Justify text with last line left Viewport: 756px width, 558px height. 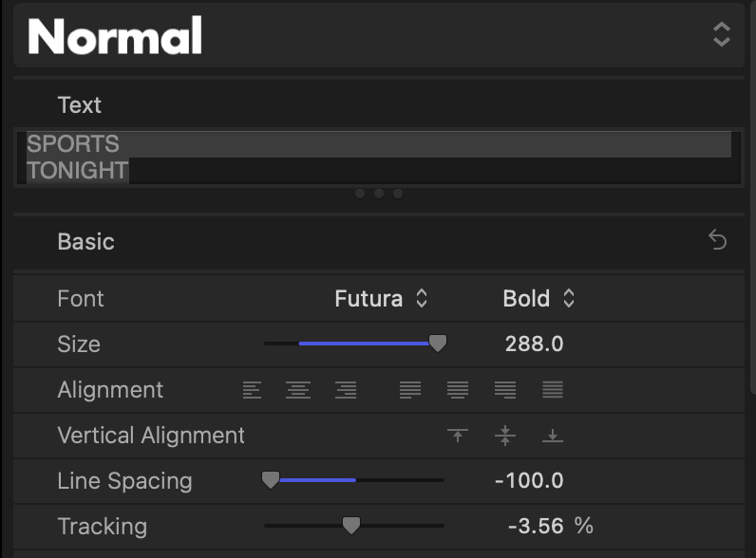(410, 390)
